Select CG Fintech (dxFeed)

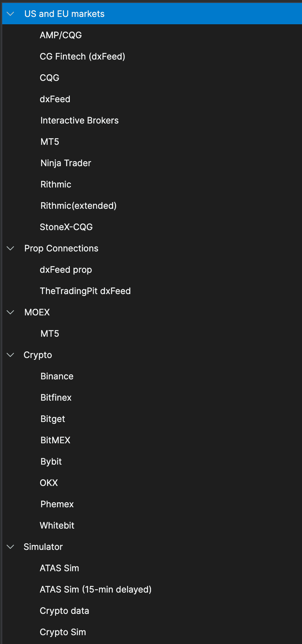pyautogui.click(x=82, y=56)
